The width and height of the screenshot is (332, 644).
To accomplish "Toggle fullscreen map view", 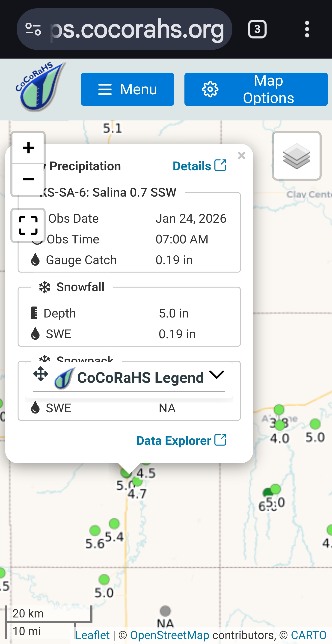I will [x=28, y=225].
